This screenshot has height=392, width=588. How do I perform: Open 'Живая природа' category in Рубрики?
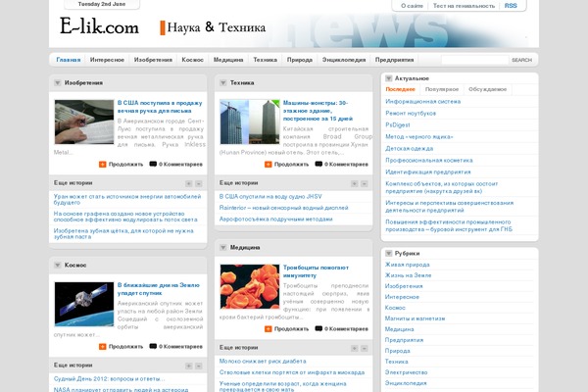click(407, 265)
